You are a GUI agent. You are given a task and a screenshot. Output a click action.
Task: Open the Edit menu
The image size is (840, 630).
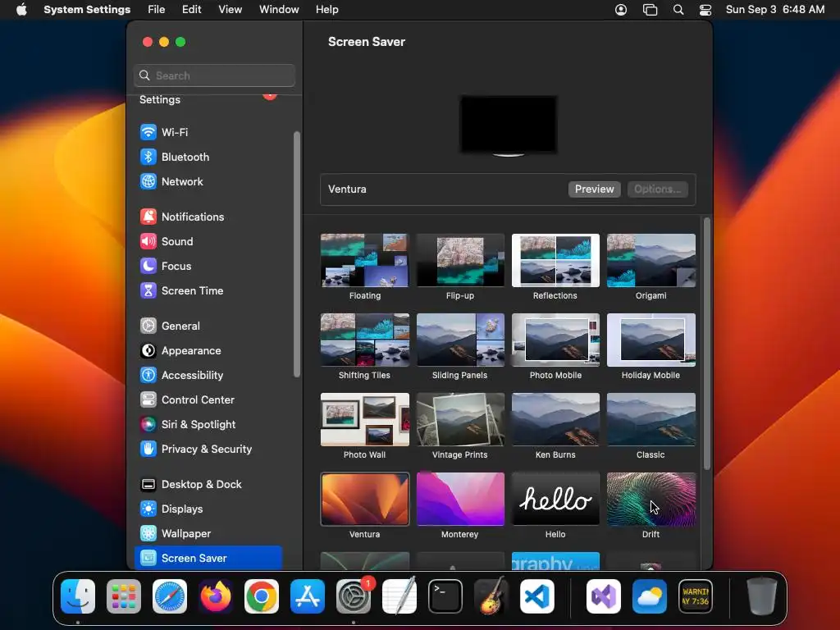pyautogui.click(x=191, y=10)
